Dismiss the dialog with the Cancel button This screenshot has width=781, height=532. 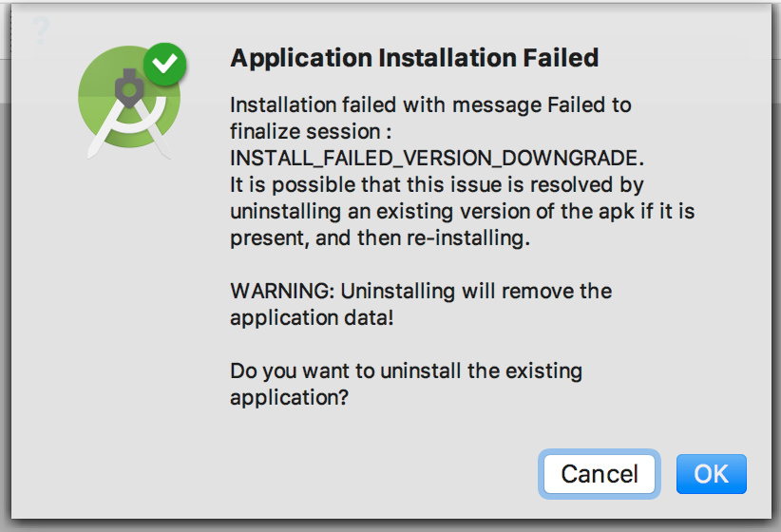[600, 474]
